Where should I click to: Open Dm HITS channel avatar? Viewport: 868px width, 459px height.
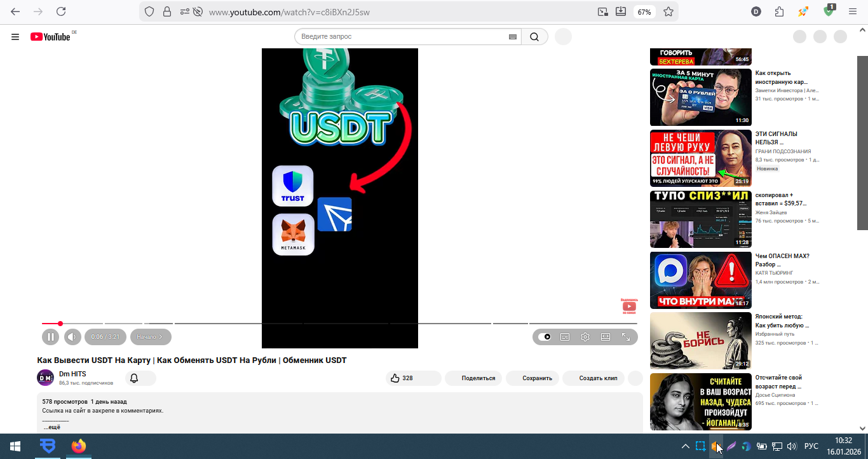click(45, 378)
